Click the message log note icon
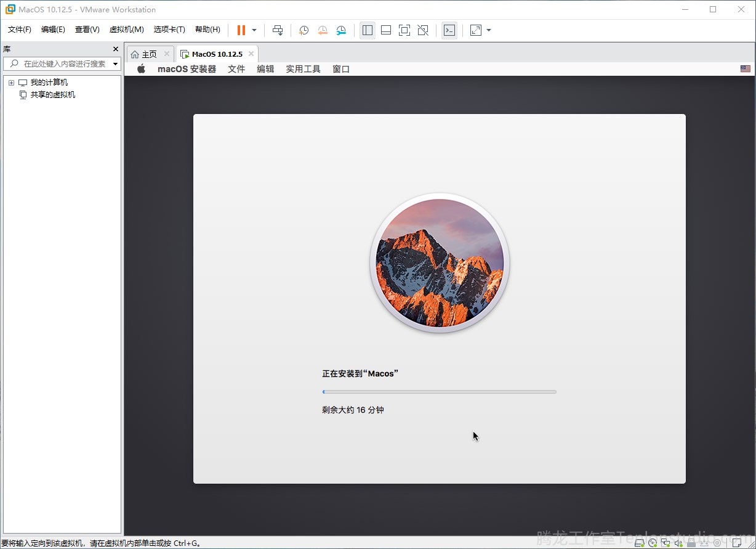Image resolution: width=756 pixels, height=549 pixels. pyautogui.click(x=736, y=543)
